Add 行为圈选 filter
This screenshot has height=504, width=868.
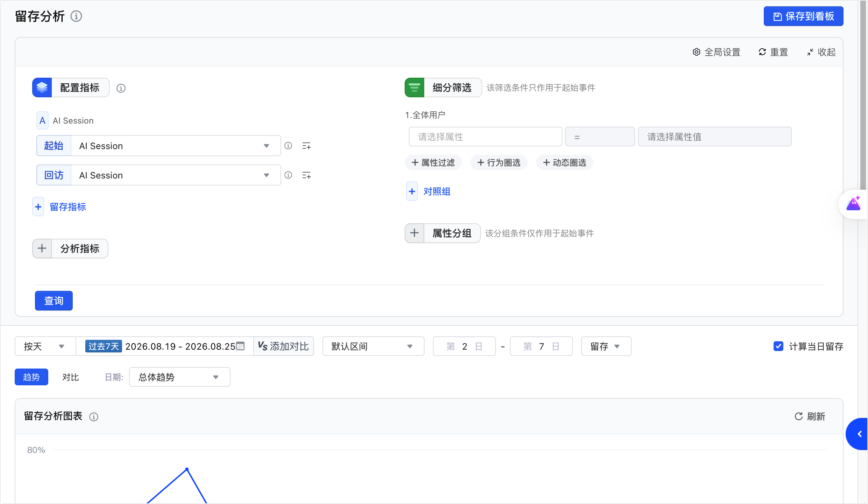pyautogui.click(x=499, y=163)
